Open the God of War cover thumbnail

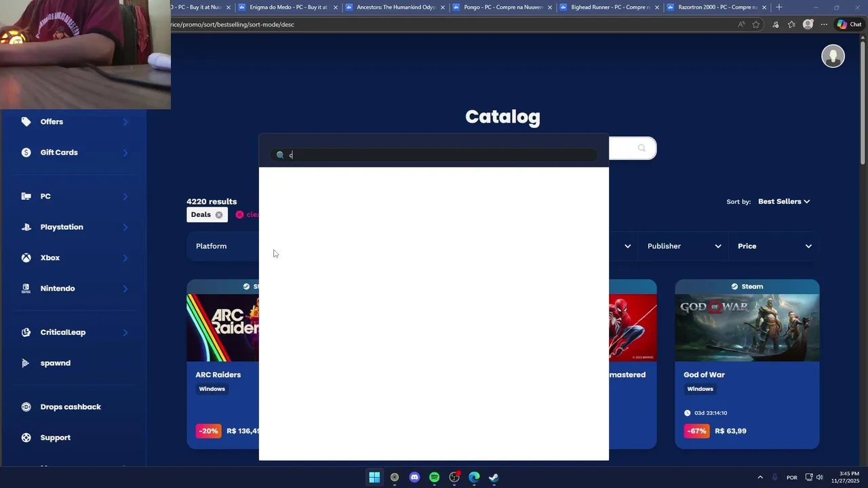[747, 327]
